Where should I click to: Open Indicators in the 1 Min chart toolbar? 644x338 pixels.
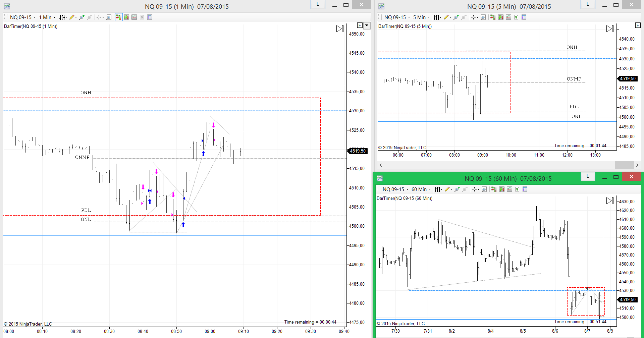134,17
